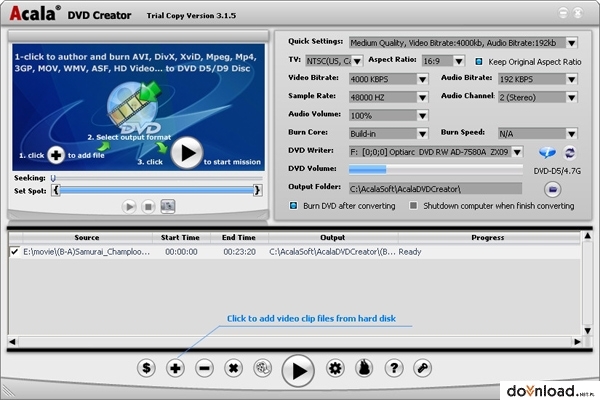Click the Start Time column header

pos(180,238)
